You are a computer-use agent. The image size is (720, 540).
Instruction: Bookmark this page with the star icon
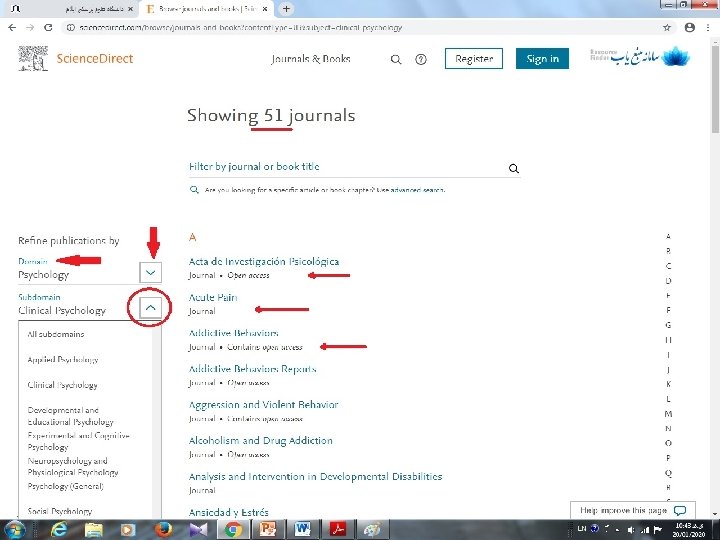point(667,28)
